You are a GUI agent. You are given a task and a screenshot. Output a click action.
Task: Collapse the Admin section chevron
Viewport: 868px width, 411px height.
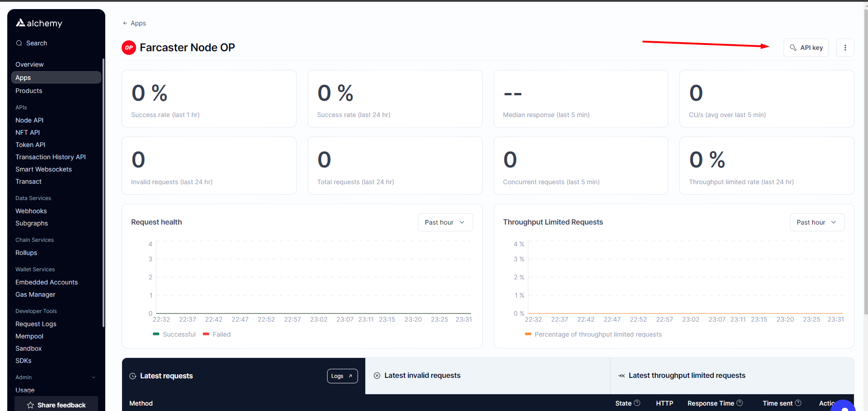(x=93, y=377)
